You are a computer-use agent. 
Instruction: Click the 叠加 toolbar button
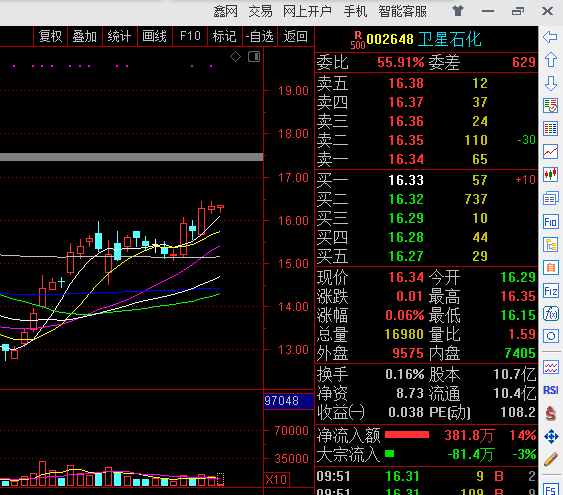(85, 36)
